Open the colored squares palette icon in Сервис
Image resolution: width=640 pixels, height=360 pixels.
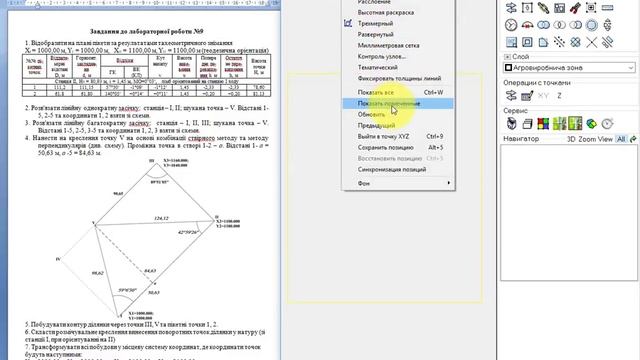coord(543,123)
